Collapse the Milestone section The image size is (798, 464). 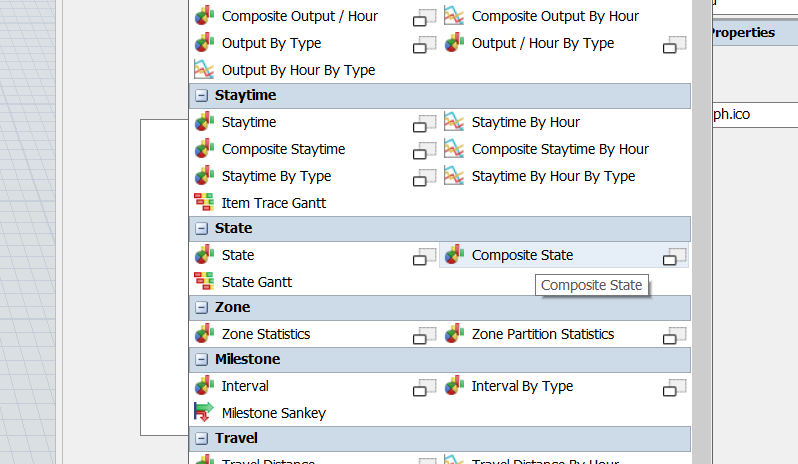201,360
